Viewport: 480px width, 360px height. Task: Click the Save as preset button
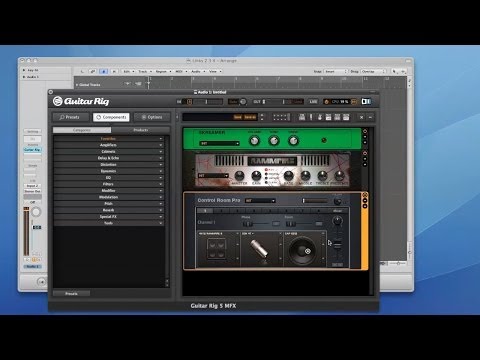point(250,117)
